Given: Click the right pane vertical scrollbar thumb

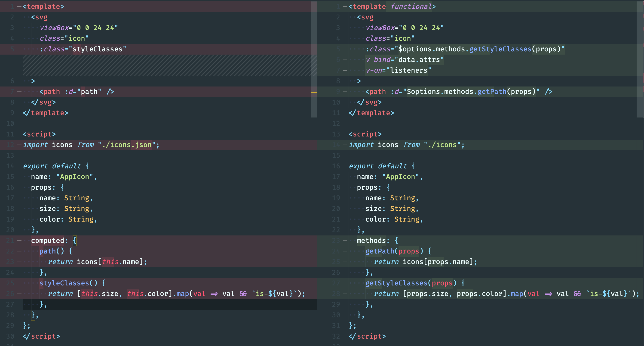Looking at the screenshot, I should pos(640,59).
